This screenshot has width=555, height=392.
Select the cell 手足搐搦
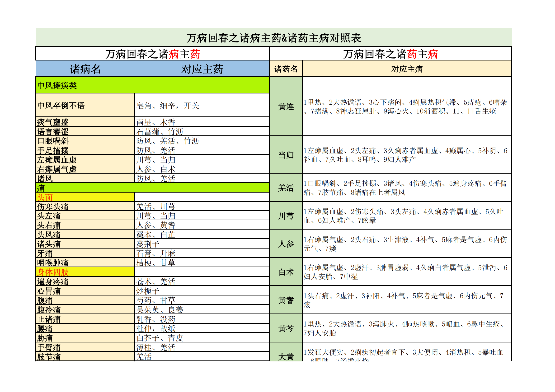click(85, 150)
